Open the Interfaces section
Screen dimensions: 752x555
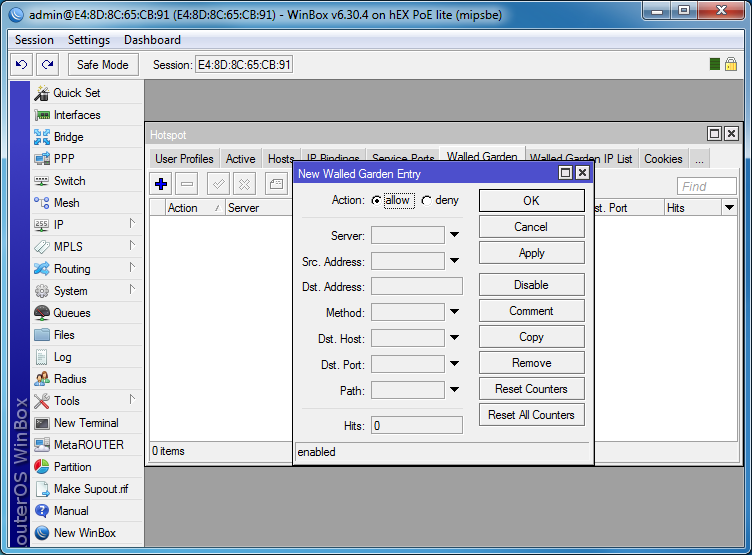87,115
